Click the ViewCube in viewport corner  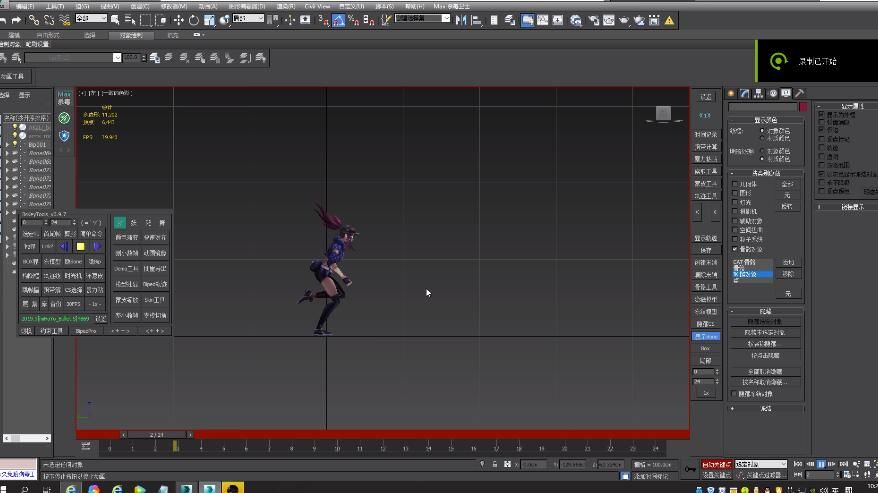664,114
